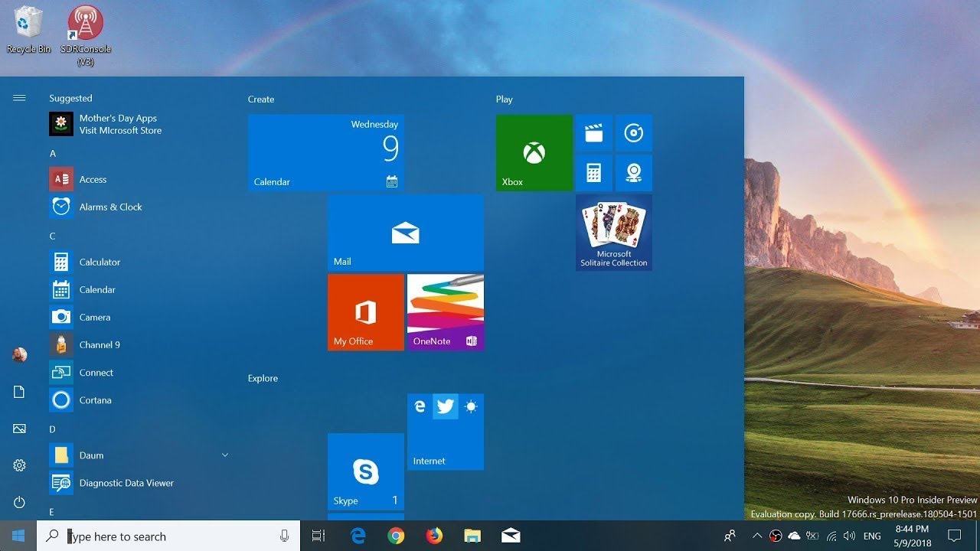
Task: Open Microsoft Solitaire Collection tile
Action: (614, 233)
